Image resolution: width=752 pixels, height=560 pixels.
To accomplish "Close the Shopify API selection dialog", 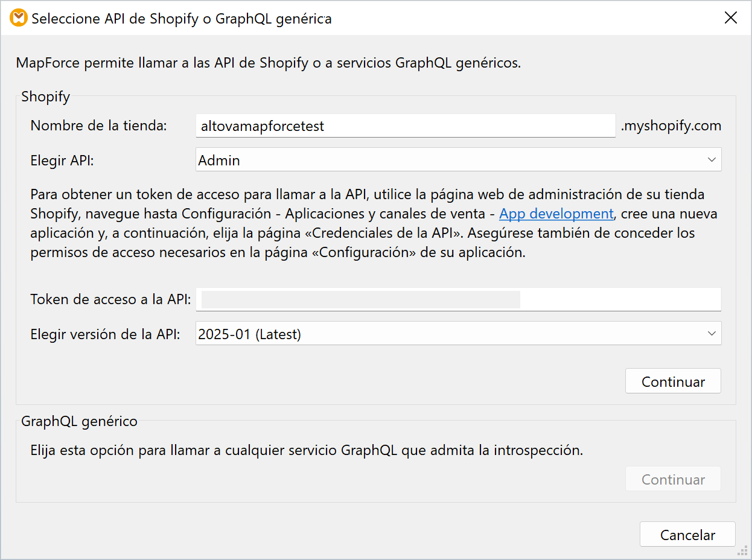I will (731, 17).
